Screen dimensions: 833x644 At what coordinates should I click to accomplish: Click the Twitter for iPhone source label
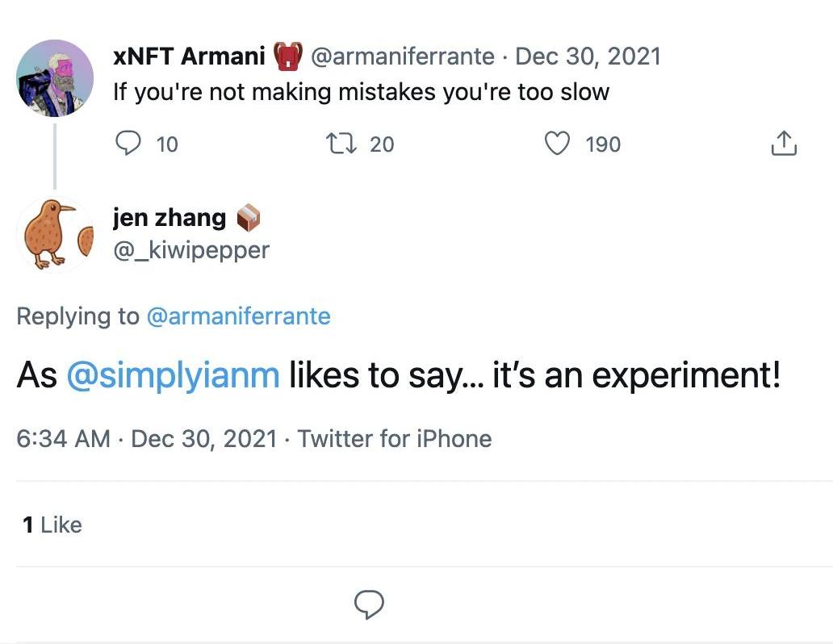395,438
